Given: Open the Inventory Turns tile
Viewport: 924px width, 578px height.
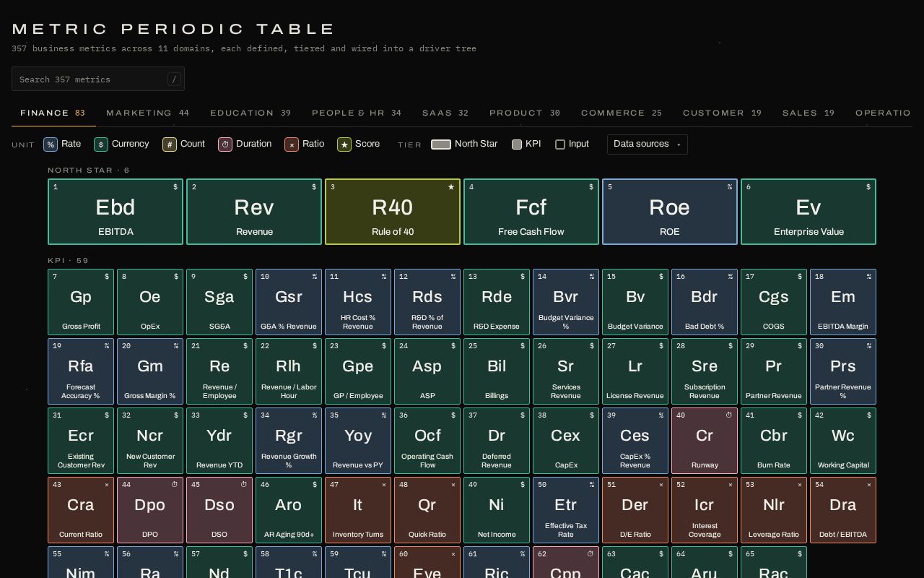Looking at the screenshot, I should coord(358,510).
